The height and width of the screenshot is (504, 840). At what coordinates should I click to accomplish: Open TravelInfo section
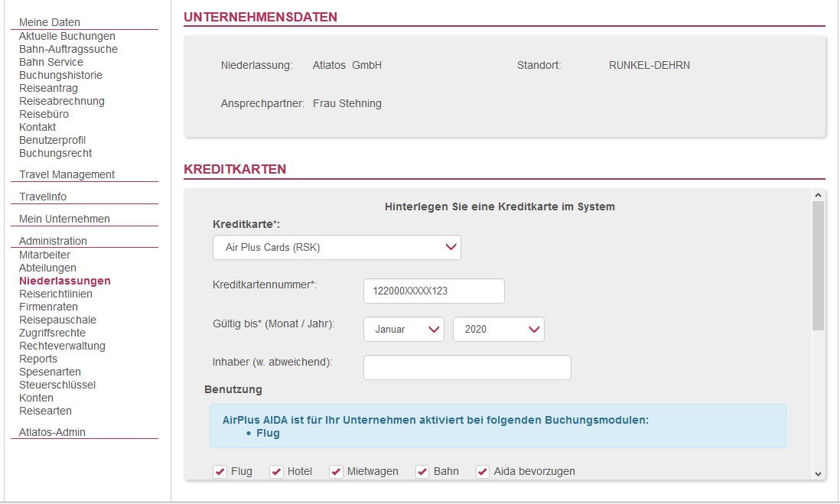[x=43, y=197]
